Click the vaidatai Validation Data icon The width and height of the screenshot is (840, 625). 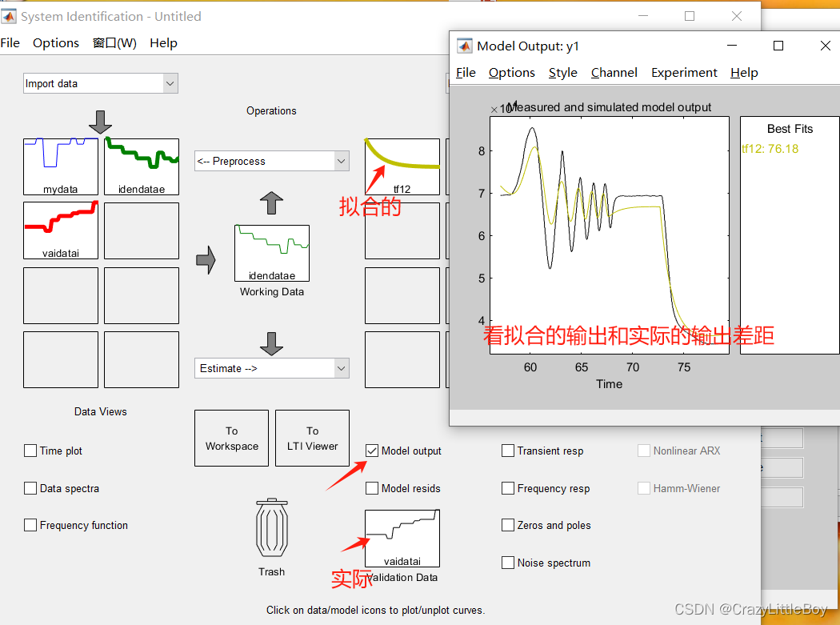tap(402, 538)
